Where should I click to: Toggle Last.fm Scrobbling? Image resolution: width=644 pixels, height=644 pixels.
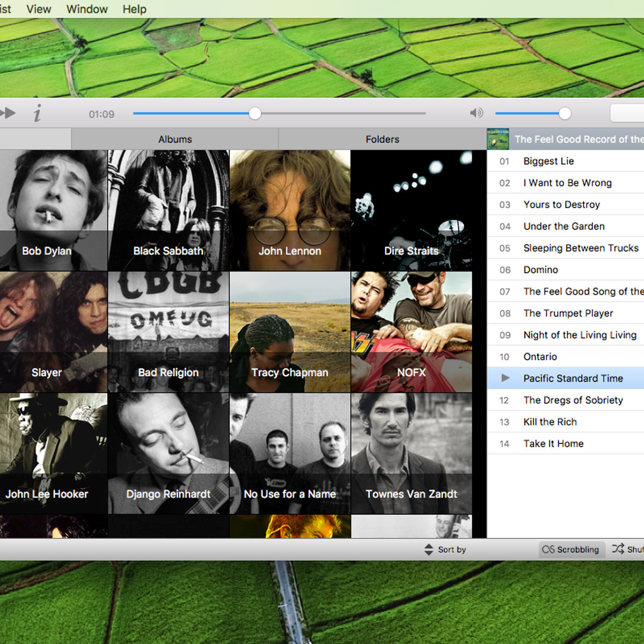click(x=571, y=550)
